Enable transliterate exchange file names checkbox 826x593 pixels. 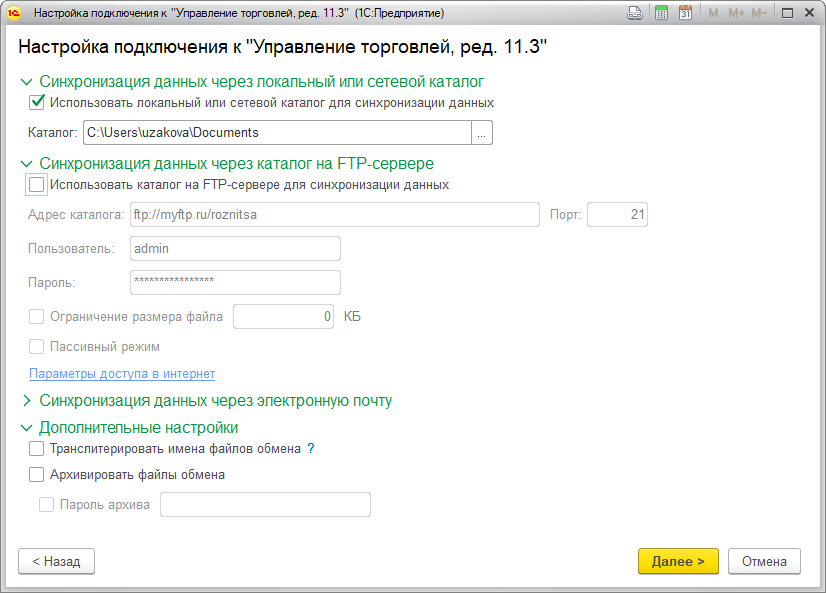[36, 448]
